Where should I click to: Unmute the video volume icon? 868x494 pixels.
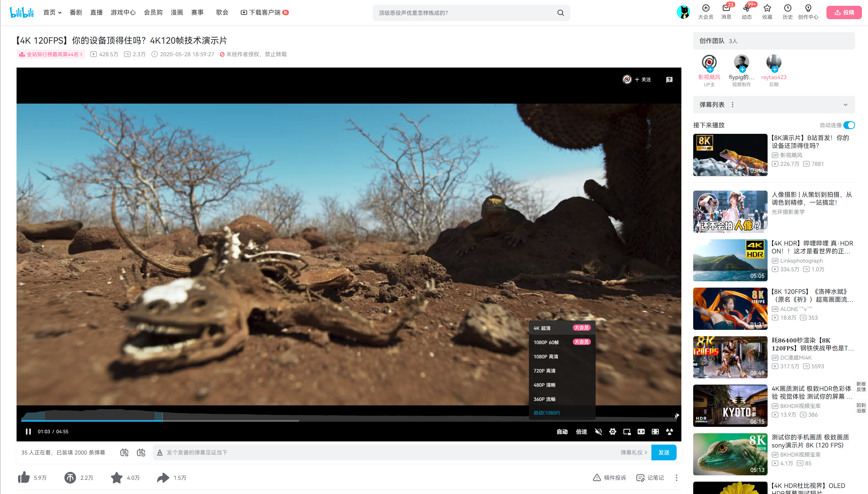coord(598,432)
